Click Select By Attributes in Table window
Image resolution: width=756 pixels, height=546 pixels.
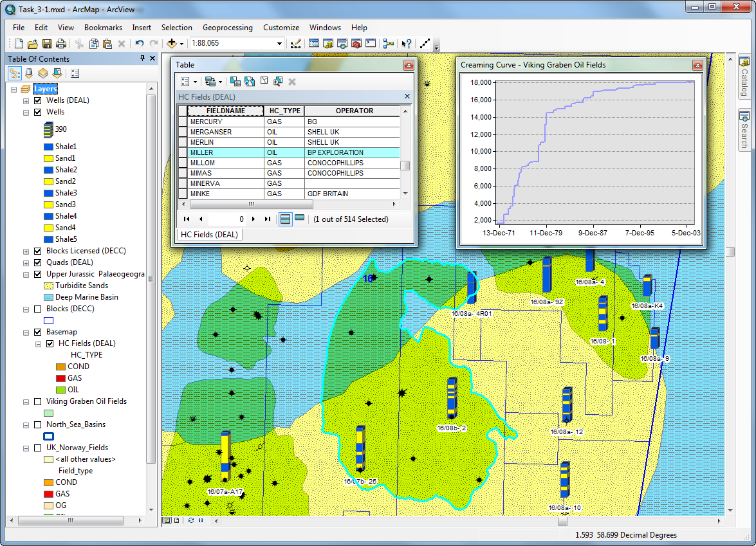click(x=235, y=82)
